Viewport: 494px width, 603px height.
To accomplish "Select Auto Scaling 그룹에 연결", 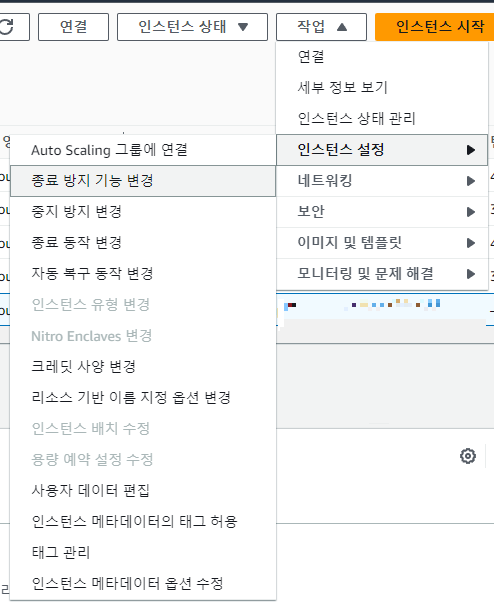I will coord(143,150).
